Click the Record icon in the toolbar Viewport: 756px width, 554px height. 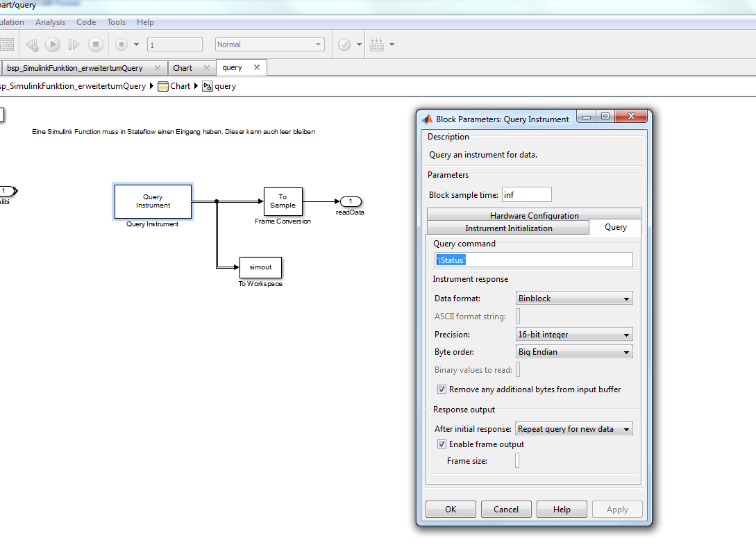tap(121, 44)
